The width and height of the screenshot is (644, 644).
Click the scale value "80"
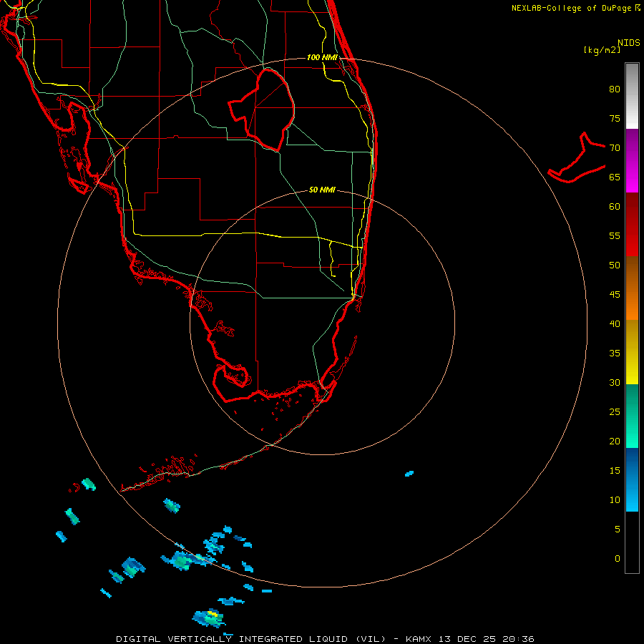615,89
